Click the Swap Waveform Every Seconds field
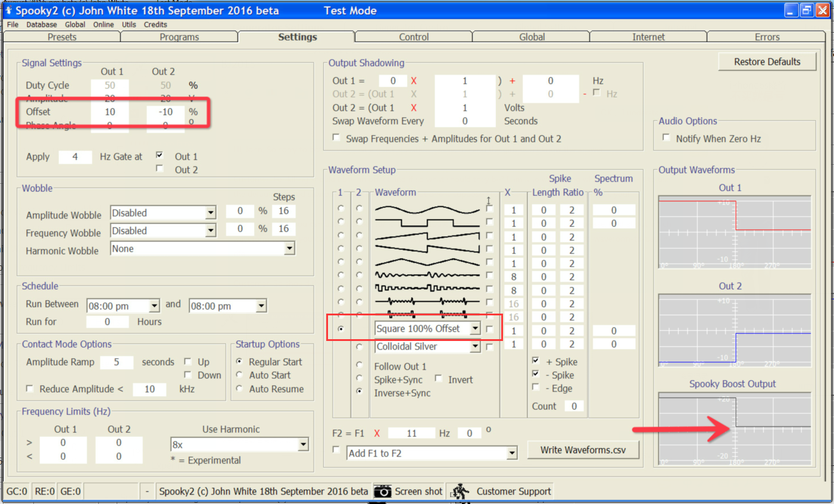The width and height of the screenshot is (834, 504). [x=465, y=121]
